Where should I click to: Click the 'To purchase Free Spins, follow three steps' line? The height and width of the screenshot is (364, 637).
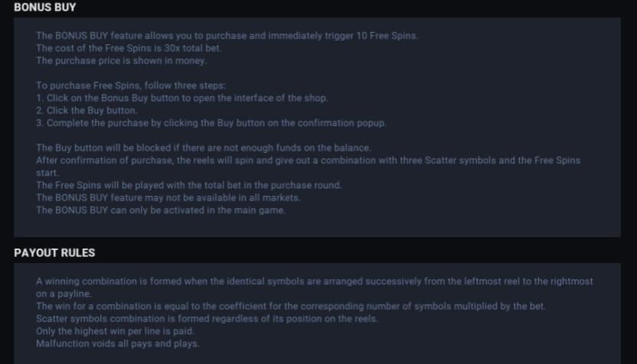pyautogui.click(x=131, y=86)
